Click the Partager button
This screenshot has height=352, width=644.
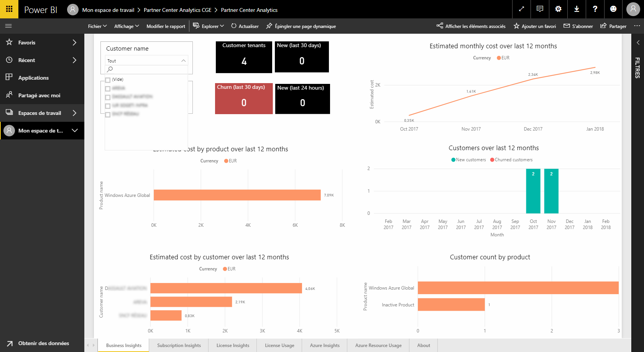tap(613, 26)
